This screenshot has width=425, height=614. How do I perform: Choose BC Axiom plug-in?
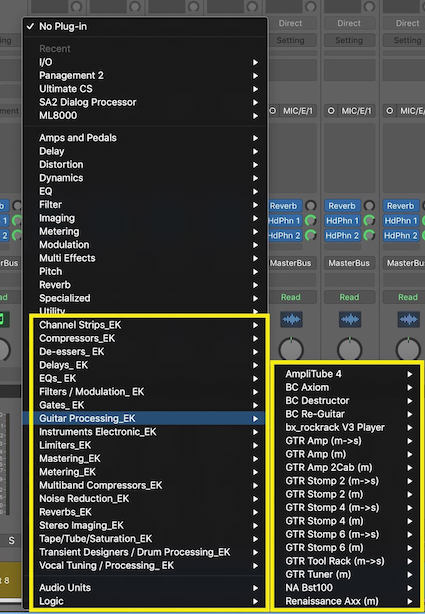click(347, 387)
